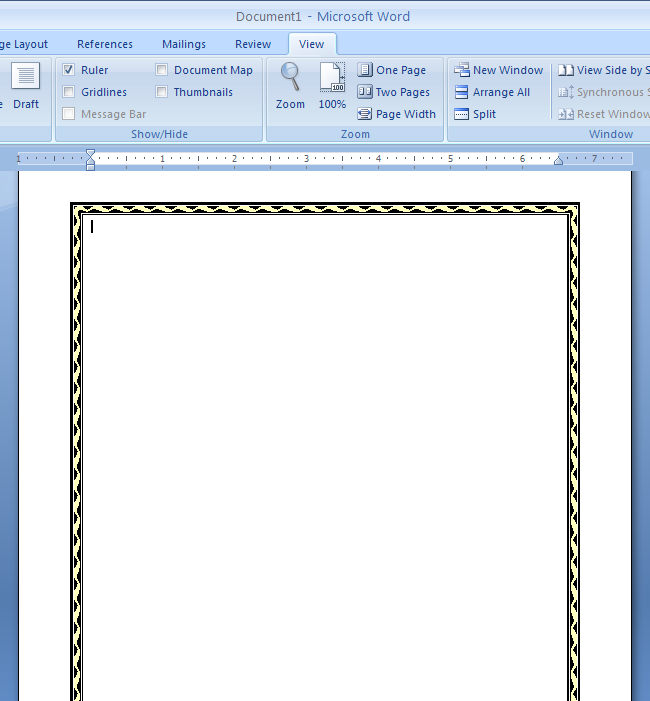Click the New Window label
This screenshot has height=701, width=650.
click(508, 70)
